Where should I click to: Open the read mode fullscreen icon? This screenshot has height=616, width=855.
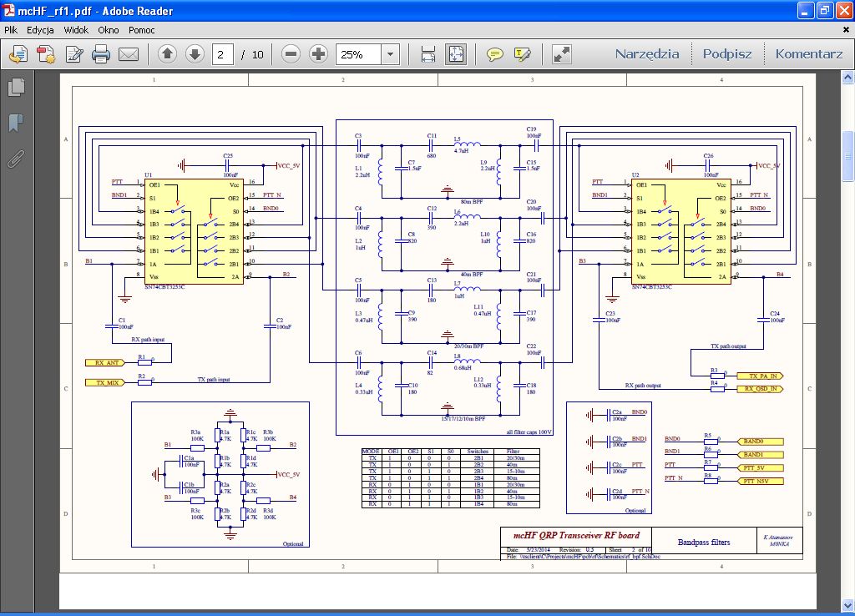click(x=562, y=55)
